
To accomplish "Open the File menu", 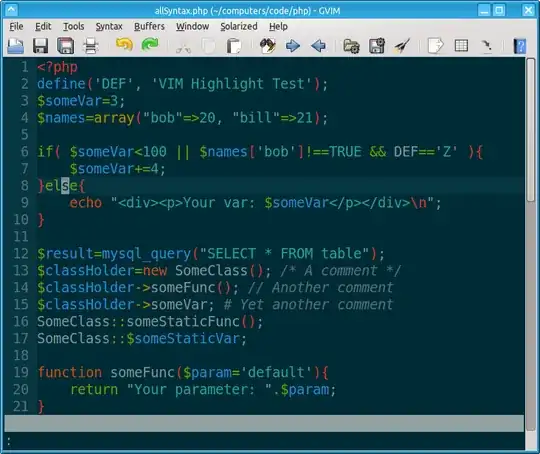I will pyautogui.click(x=16, y=27).
